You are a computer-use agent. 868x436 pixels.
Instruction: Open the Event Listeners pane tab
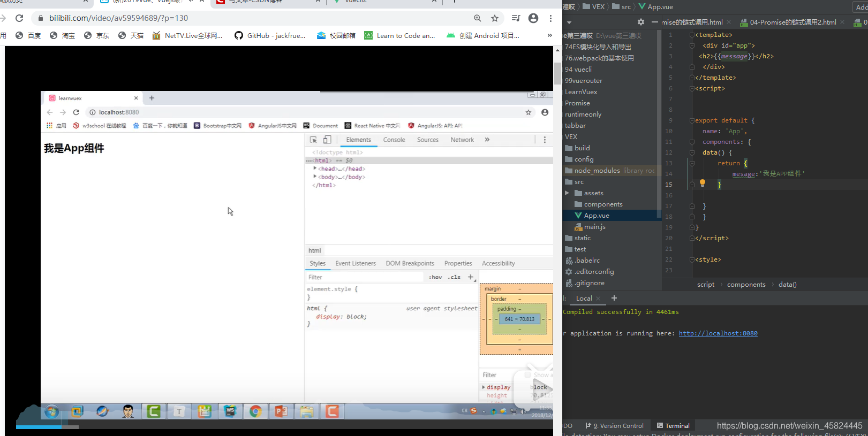coord(356,263)
